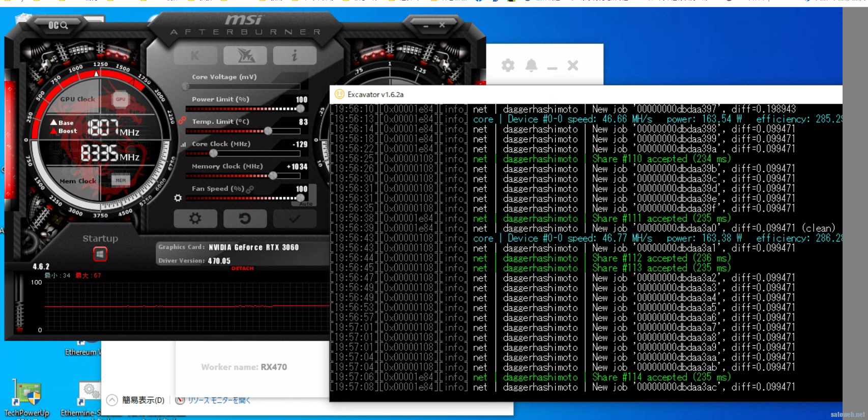
Task: Click the 'speed: 46.66 MH/s' log line
Action: (x=586, y=119)
